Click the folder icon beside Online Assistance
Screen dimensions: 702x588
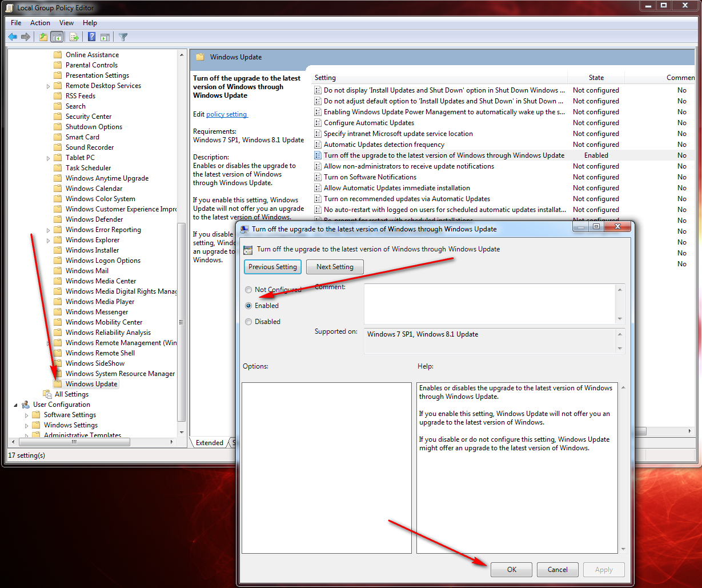pos(58,55)
